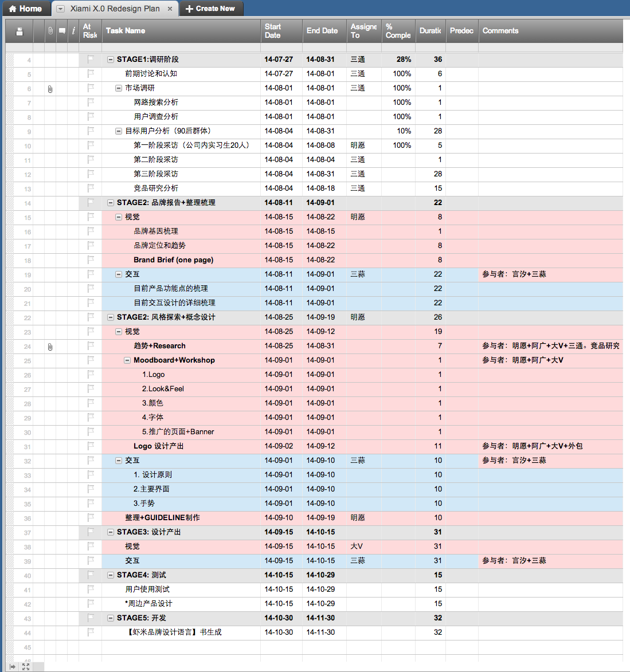Image resolution: width=630 pixels, height=672 pixels.
Task: Click the Start Date column header
Action: click(x=281, y=31)
